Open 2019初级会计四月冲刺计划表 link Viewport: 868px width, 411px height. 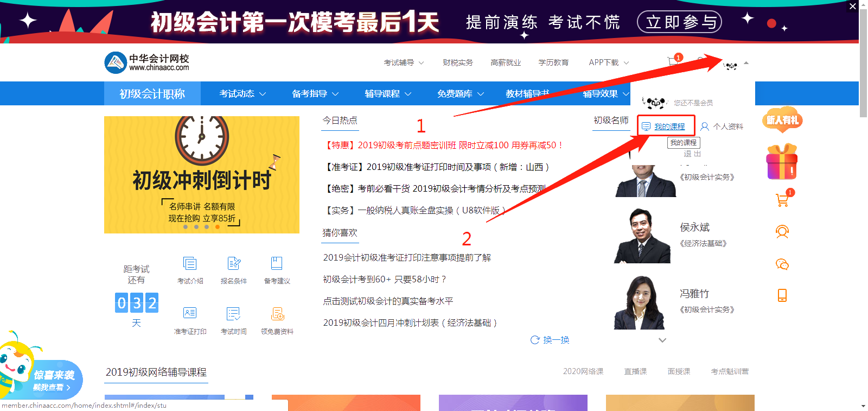coord(410,323)
